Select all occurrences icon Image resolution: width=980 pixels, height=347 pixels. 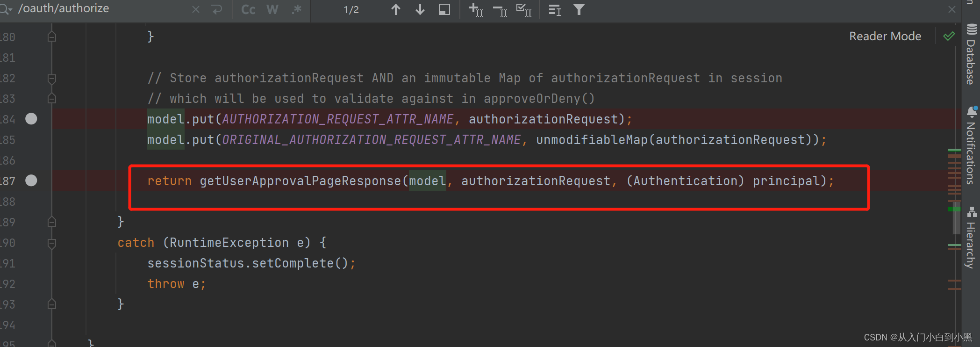[524, 9]
